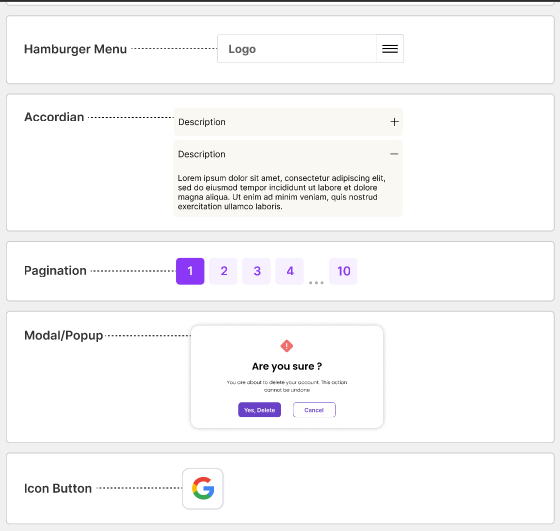Click the Hamburger Menu label
This screenshot has height=531, width=560.
(75, 49)
